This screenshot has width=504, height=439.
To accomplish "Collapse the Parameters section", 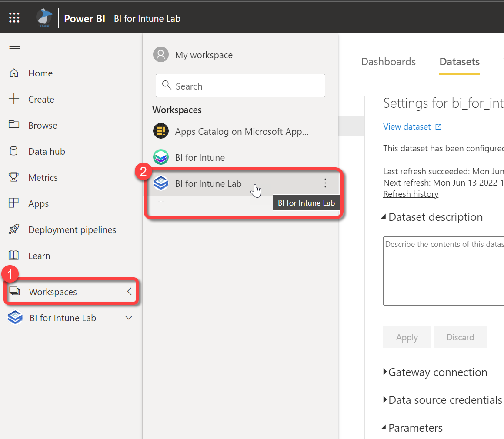I will point(384,427).
